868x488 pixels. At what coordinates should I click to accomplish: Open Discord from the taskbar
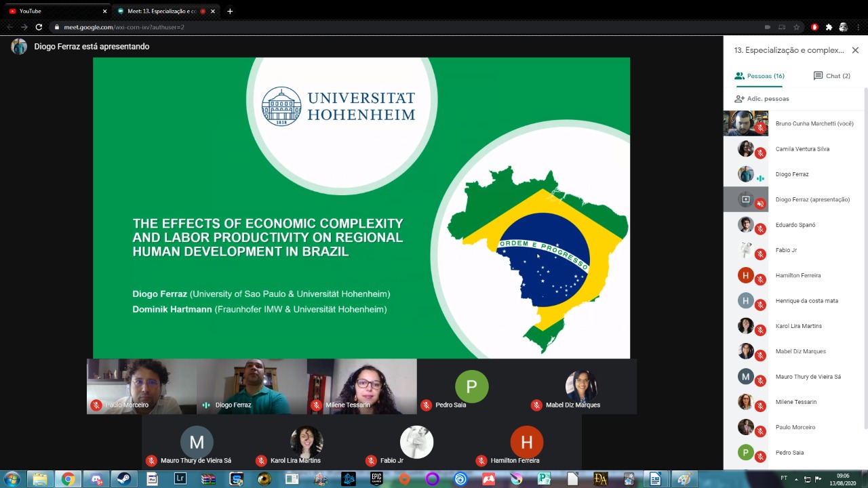coord(96,479)
